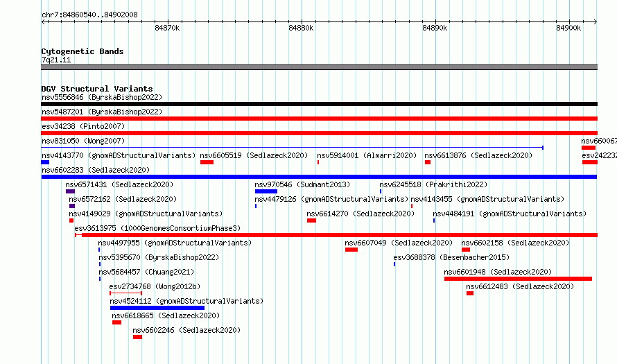This screenshot has height=364, width=617.
Task: Click the nsv6571431 purple feature
Action: tap(71, 191)
